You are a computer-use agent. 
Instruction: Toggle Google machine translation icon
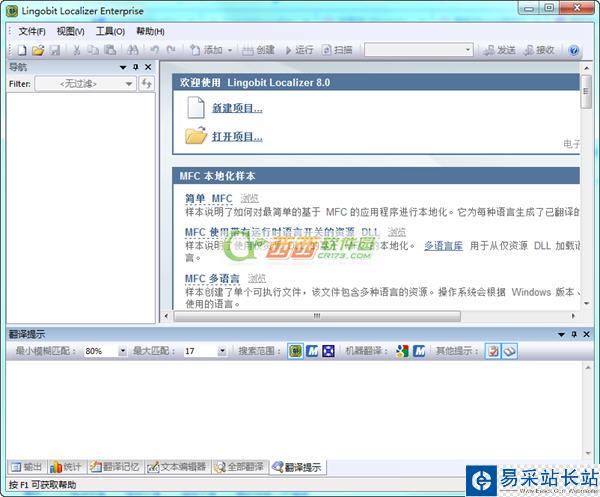coord(402,351)
